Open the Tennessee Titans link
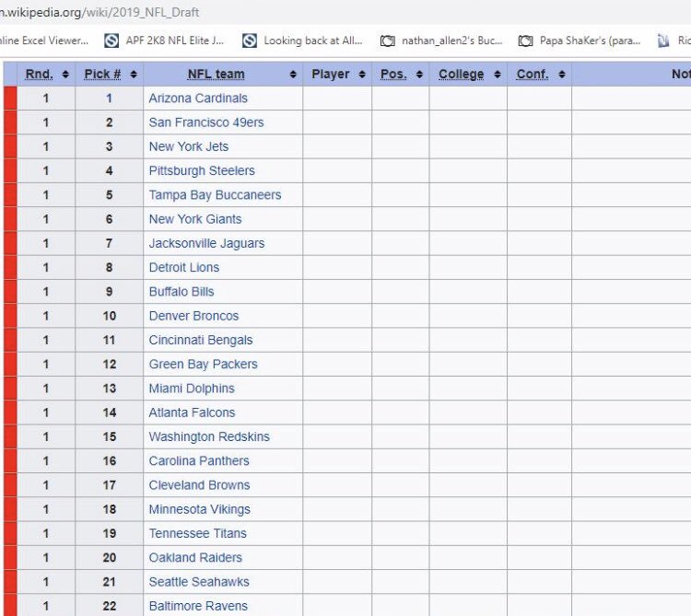This screenshot has width=691, height=616. 197,534
